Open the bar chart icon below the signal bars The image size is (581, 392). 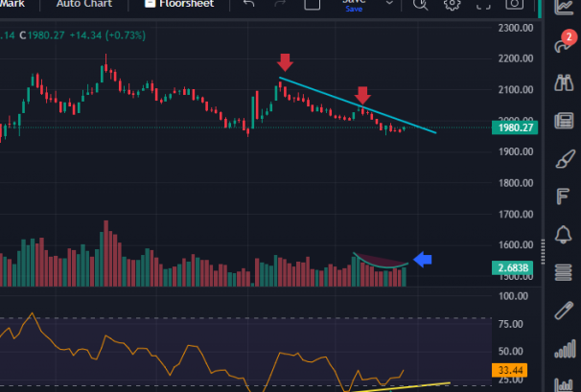pos(565,384)
